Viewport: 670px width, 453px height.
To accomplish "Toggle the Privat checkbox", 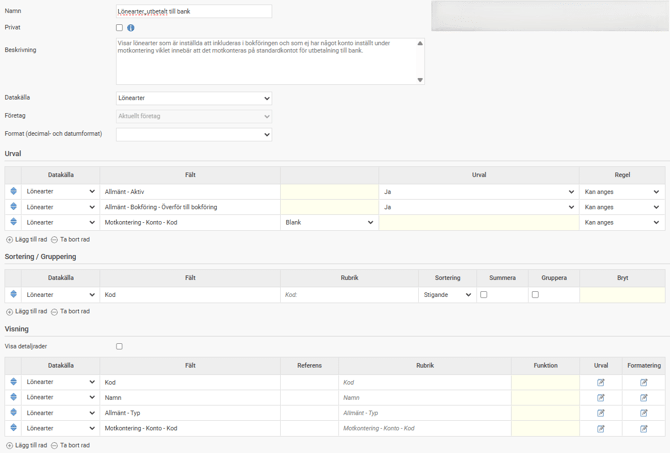I will pyautogui.click(x=119, y=28).
